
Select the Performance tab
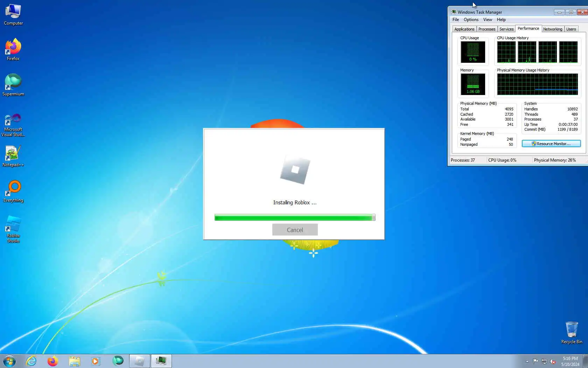click(x=528, y=28)
